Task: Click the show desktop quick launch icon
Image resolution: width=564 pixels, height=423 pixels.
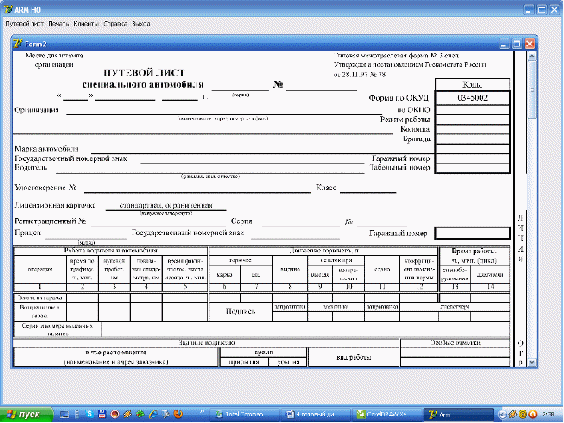Action: pos(64,414)
